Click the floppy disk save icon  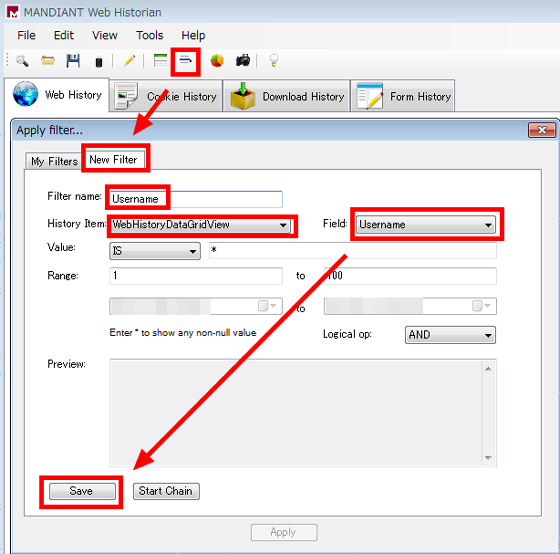coord(73,61)
